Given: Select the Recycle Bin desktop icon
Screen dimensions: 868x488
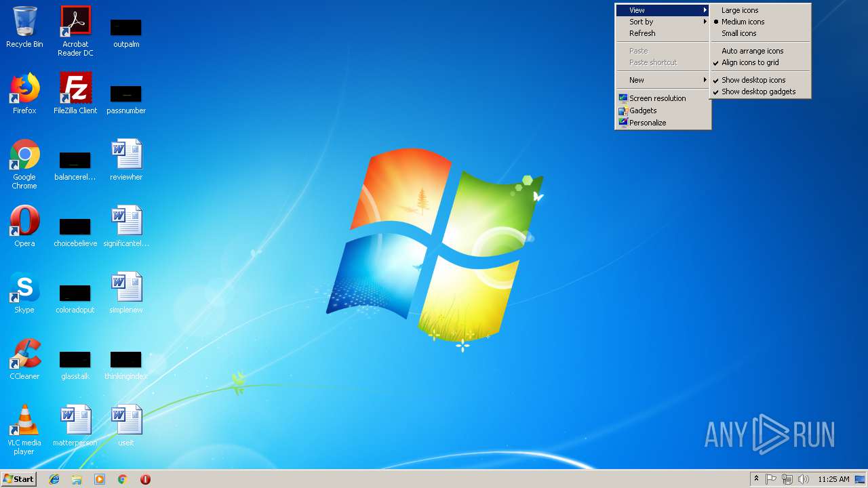Looking at the screenshot, I should click(24, 27).
